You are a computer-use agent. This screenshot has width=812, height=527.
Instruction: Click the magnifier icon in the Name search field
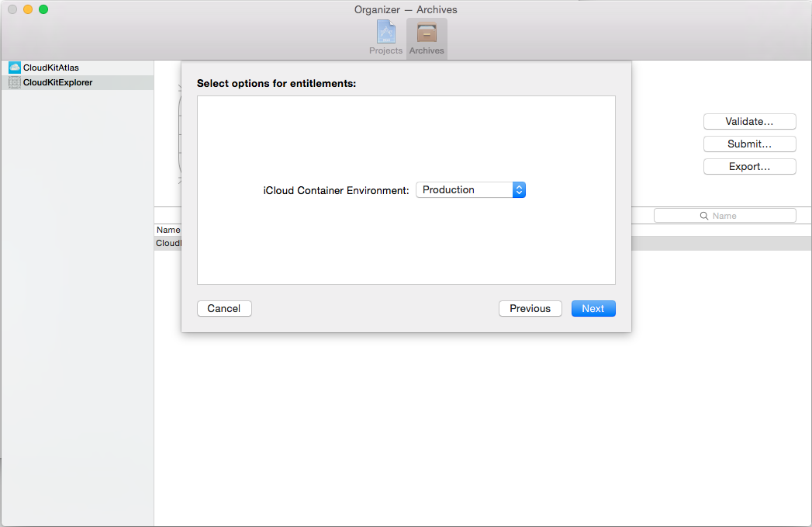(x=704, y=215)
